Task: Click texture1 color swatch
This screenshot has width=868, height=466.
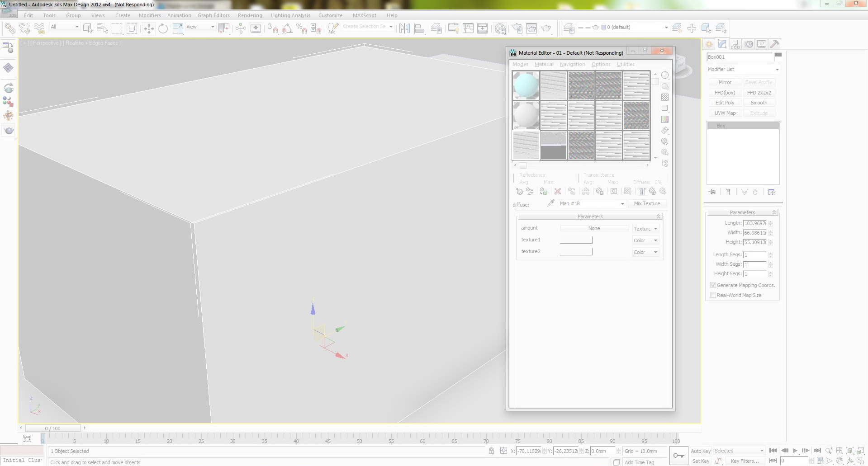Action: 576,240
